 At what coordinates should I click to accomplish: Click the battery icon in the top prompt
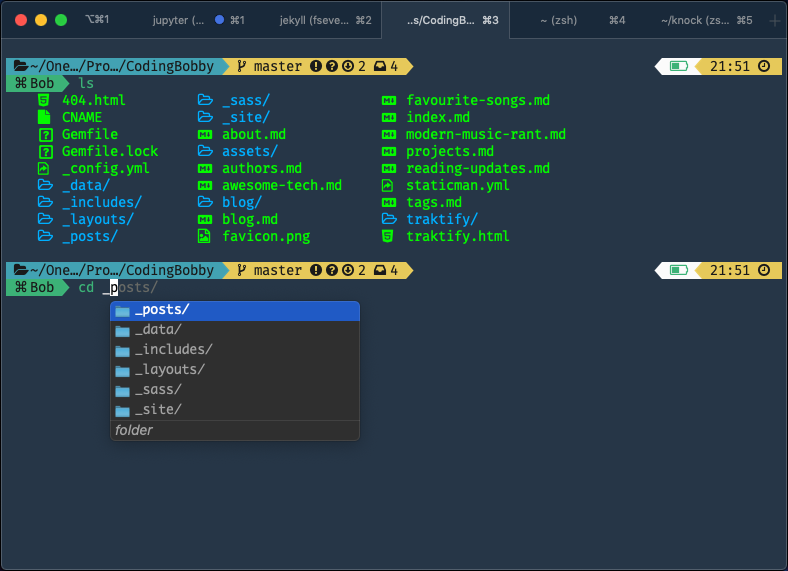[x=678, y=66]
